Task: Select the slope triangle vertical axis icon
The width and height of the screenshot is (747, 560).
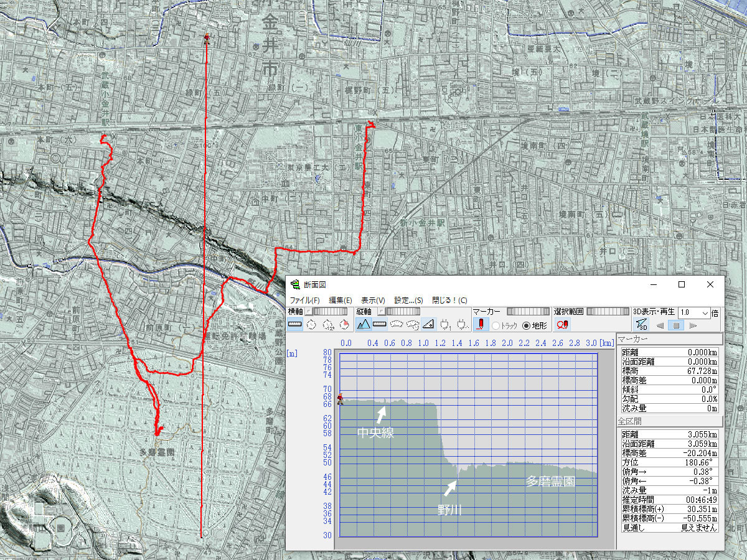Action: click(x=428, y=324)
